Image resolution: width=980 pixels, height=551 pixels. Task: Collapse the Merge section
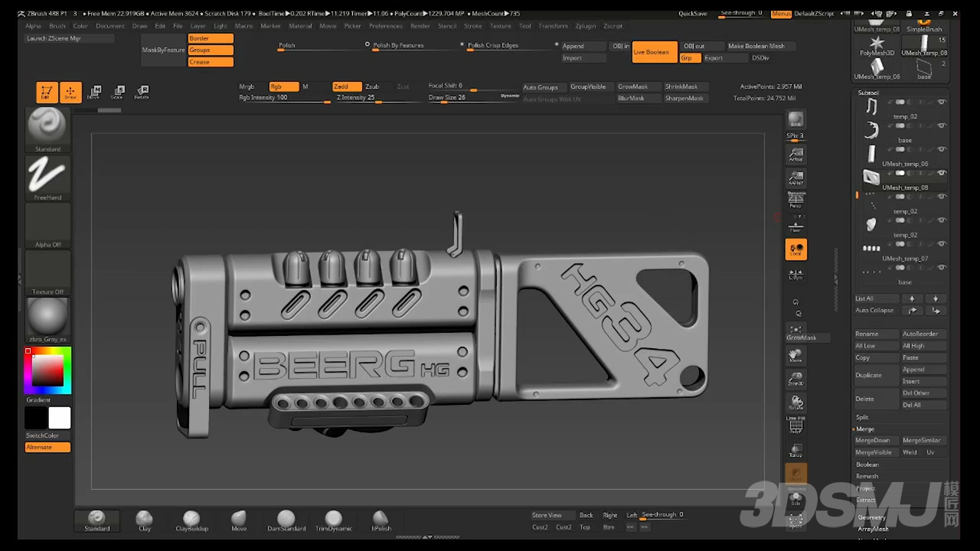[864, 429]
